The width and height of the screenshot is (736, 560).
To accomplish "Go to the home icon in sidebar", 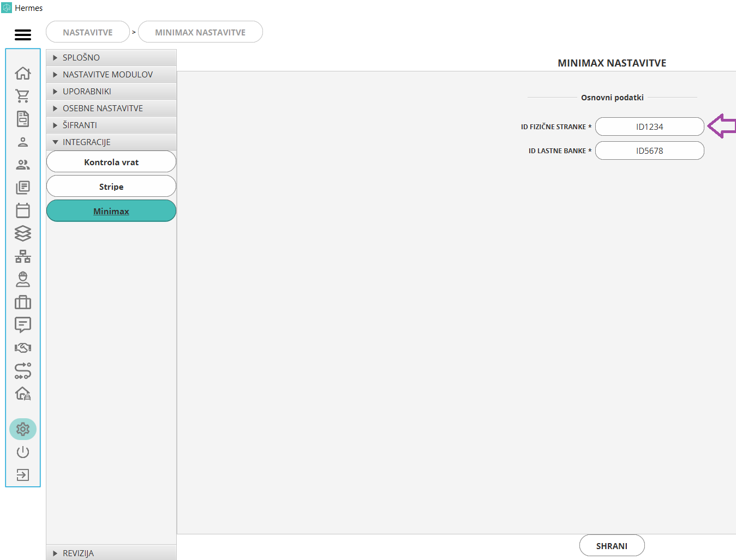I will point(23,73).
